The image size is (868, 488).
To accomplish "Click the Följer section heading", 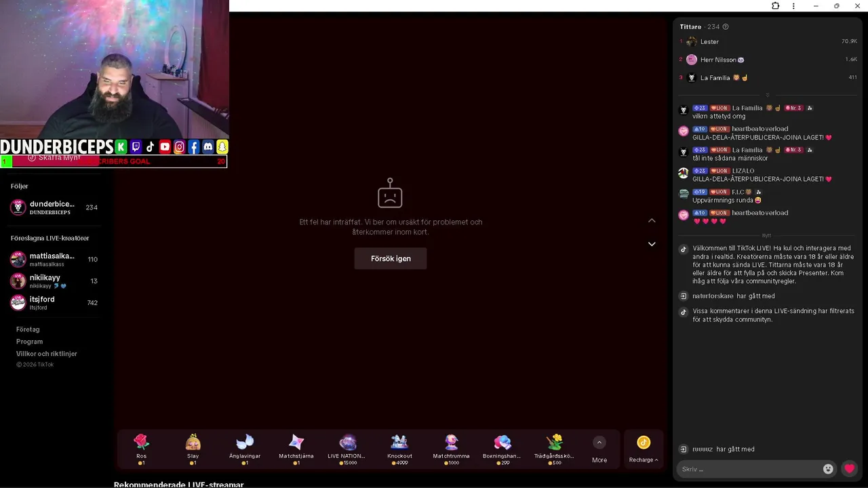I will (20, 186).
